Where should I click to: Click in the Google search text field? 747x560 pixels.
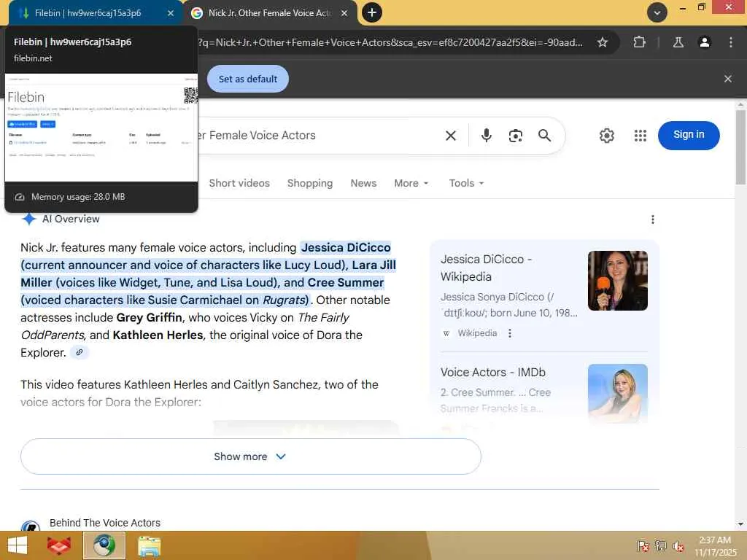317,136
